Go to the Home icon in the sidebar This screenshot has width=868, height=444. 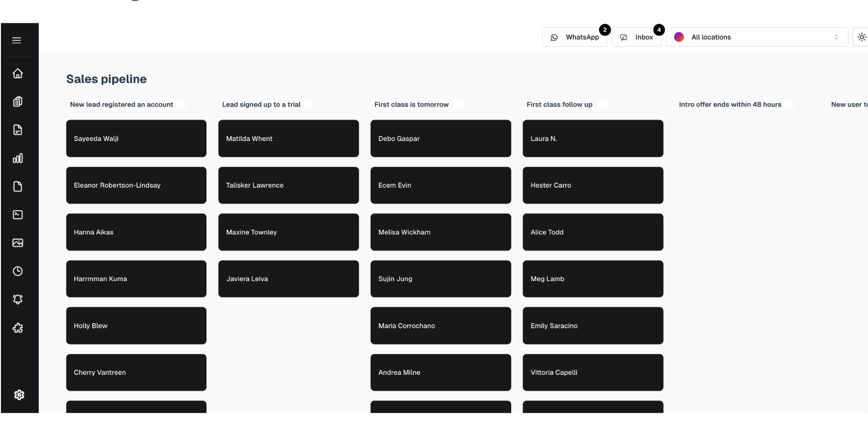point(18,73)
